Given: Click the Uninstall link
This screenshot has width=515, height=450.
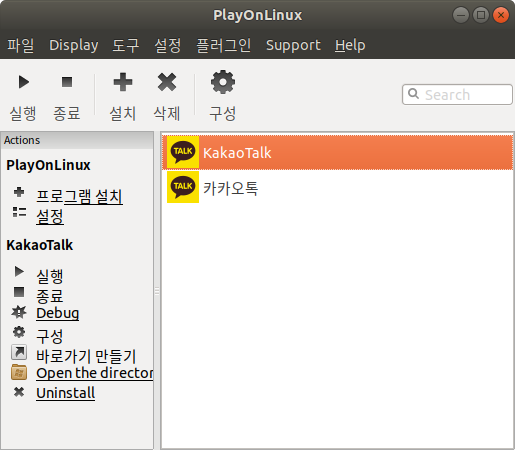Looking at the screenshot, I should [66, 393].
